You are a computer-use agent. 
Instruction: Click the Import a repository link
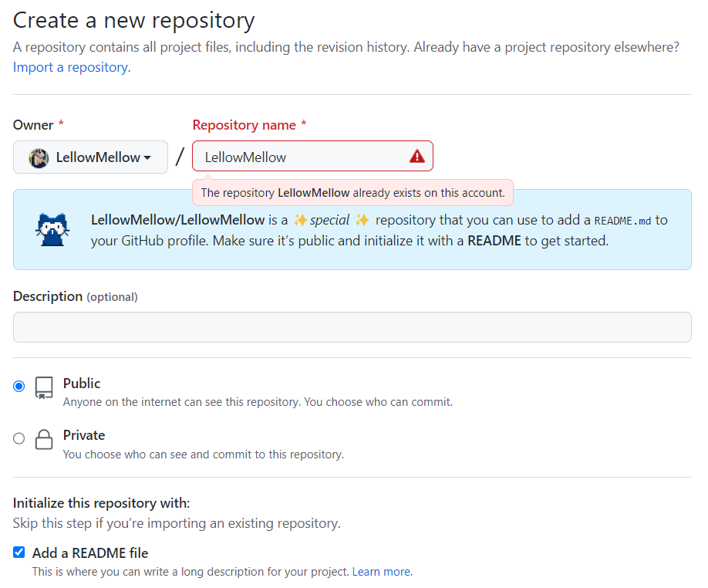point(72,67)
